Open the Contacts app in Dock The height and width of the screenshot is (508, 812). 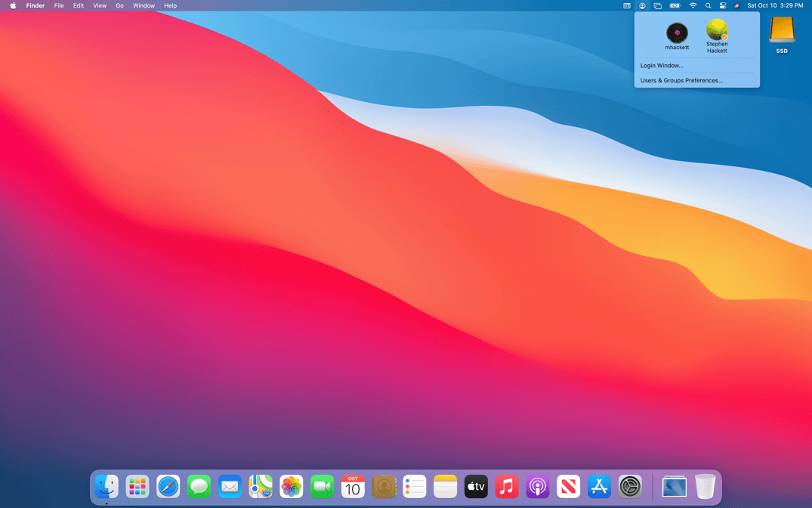click(384, 487)
